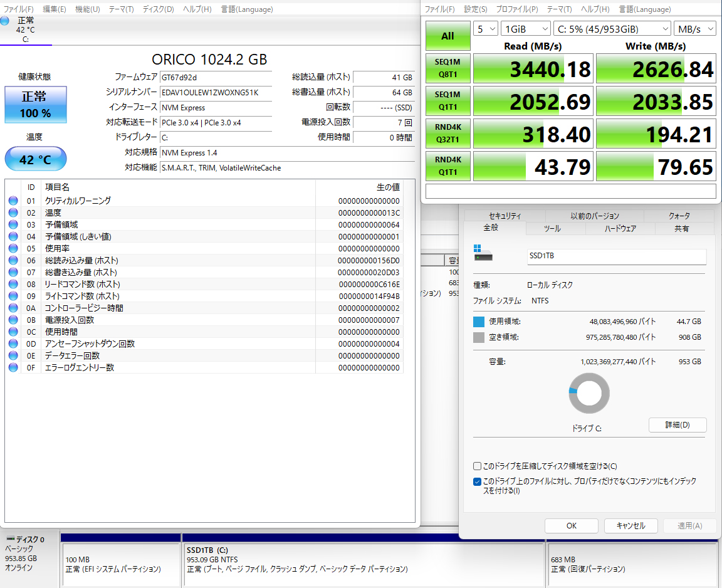Click the gray 空き領域 color swatch
The width and height of the screenshot is (722, 588).
point(479,337)
